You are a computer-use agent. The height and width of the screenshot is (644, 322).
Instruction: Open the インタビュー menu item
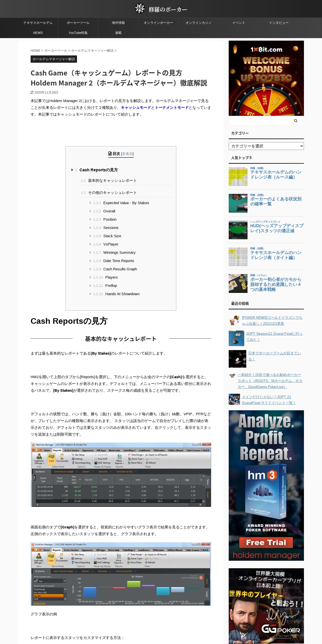point(279,23)
